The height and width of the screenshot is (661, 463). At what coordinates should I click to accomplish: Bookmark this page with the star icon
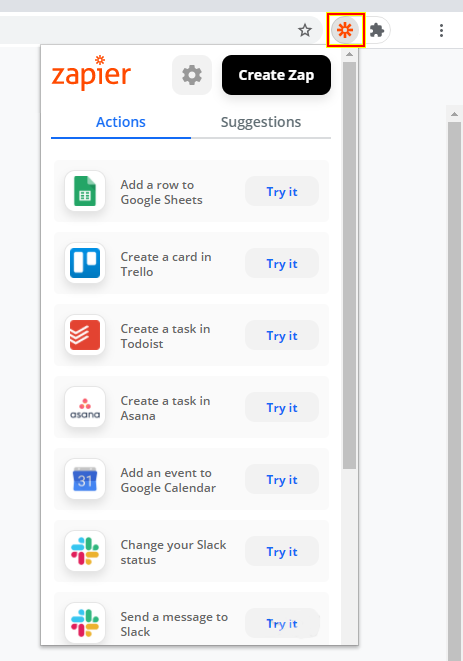(304, 30)
